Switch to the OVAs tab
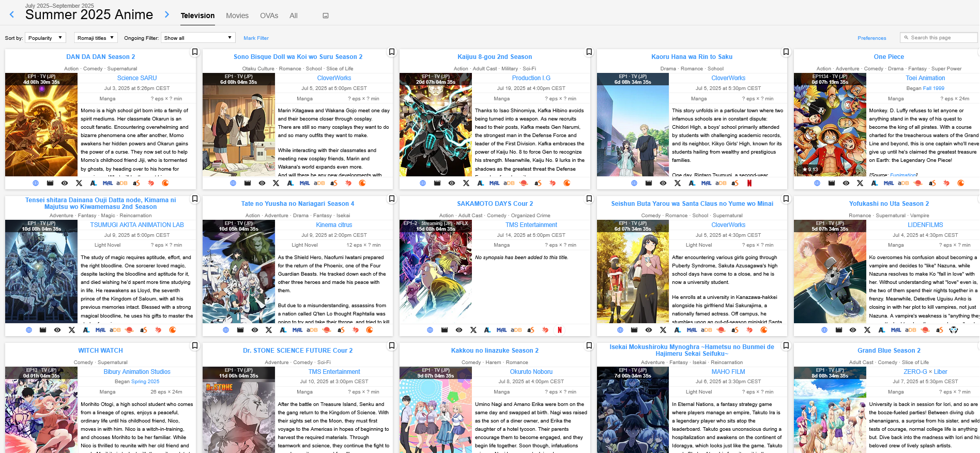The height and width of the screenshot is (453, 980). pos(269,16)
